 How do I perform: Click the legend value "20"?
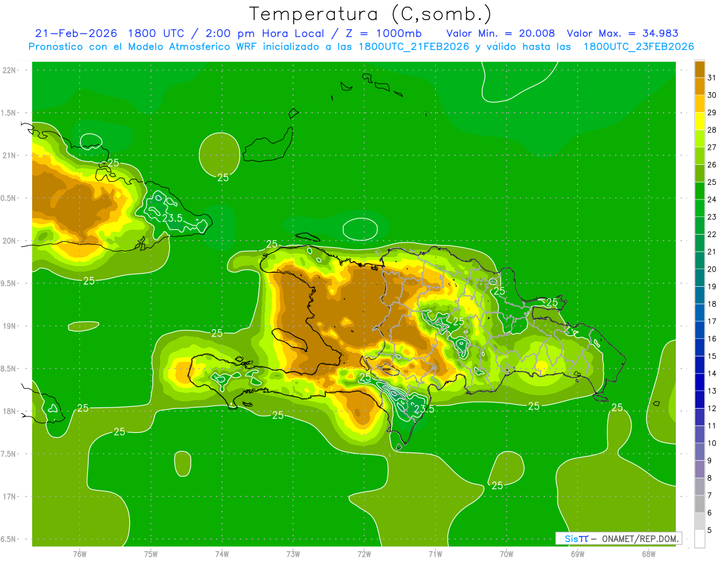tap(712, 269)
